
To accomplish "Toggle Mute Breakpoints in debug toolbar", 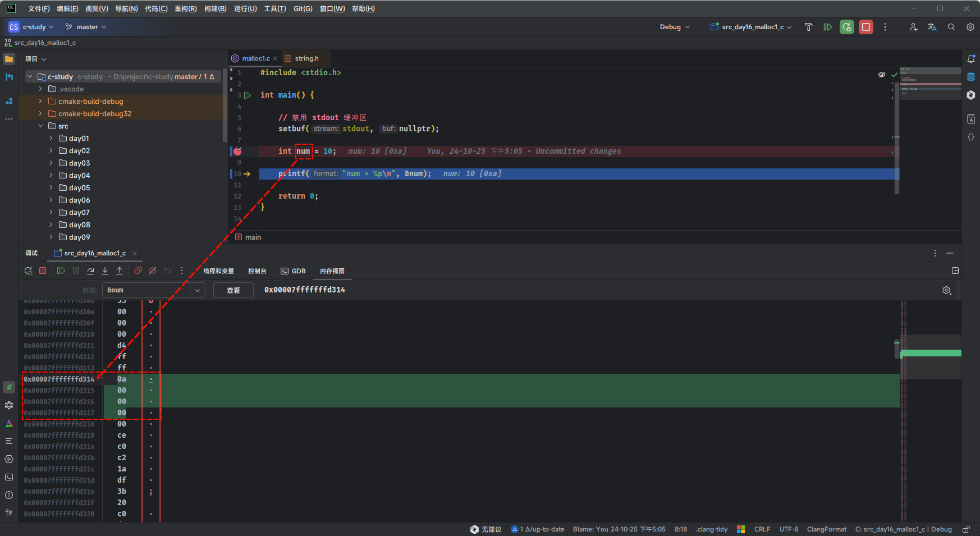I will click(x=153, y=271).
